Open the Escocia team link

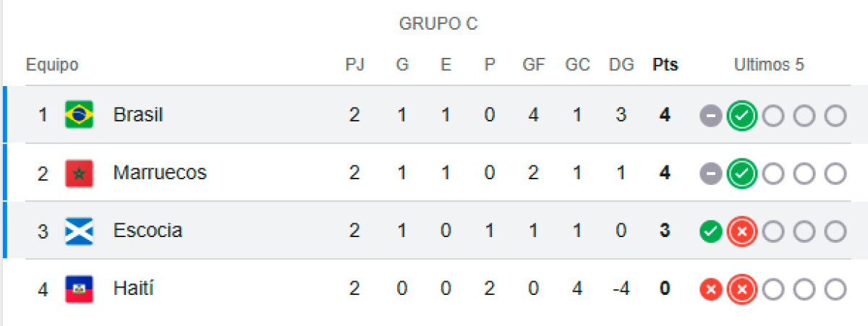click(148, 231)
